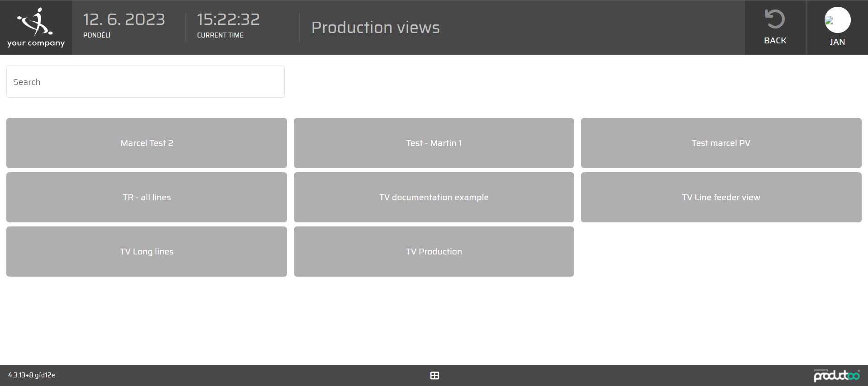Select the Test marcel PV tile
This screenshot has width=868, height=386.
coord(721,143)
